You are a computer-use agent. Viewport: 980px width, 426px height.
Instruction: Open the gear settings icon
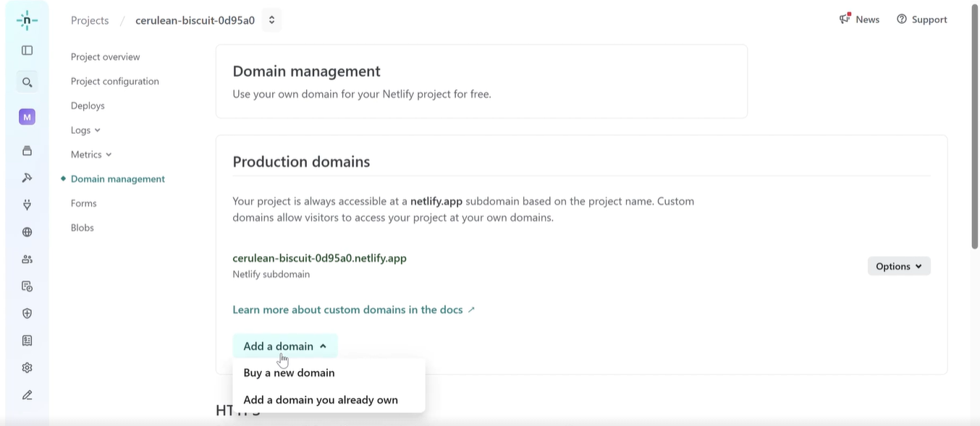27,367
